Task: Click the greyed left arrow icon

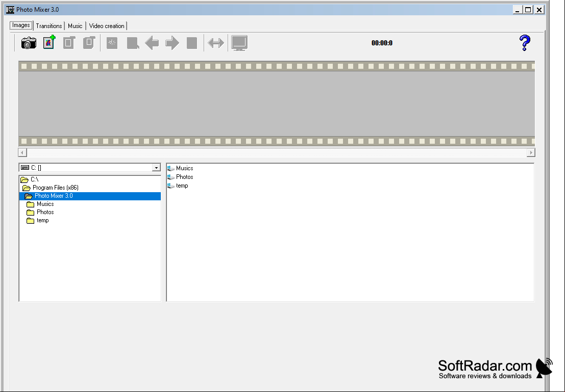Action: (152, 43)
